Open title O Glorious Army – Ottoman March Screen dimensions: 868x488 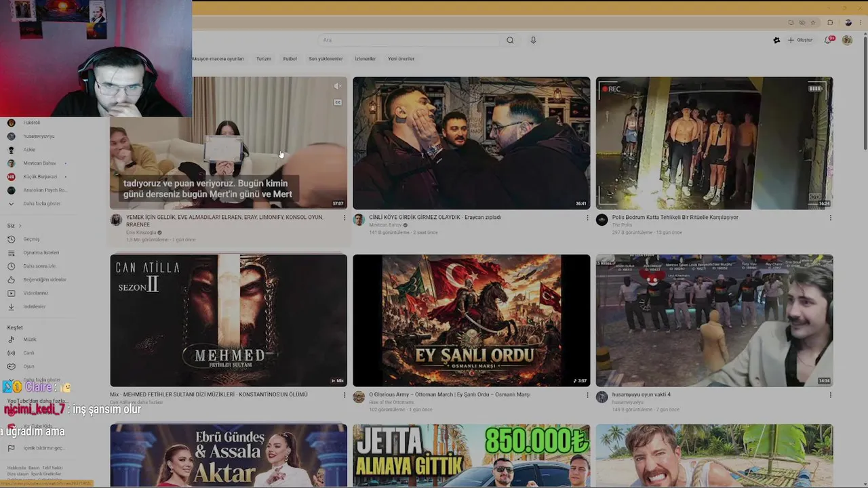[450, 394]
